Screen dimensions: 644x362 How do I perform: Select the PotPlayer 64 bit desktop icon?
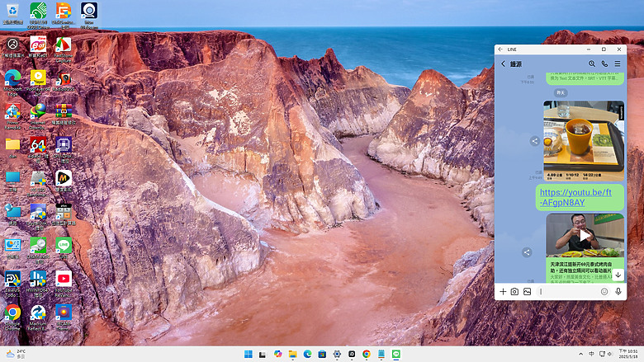click(38, 82)
